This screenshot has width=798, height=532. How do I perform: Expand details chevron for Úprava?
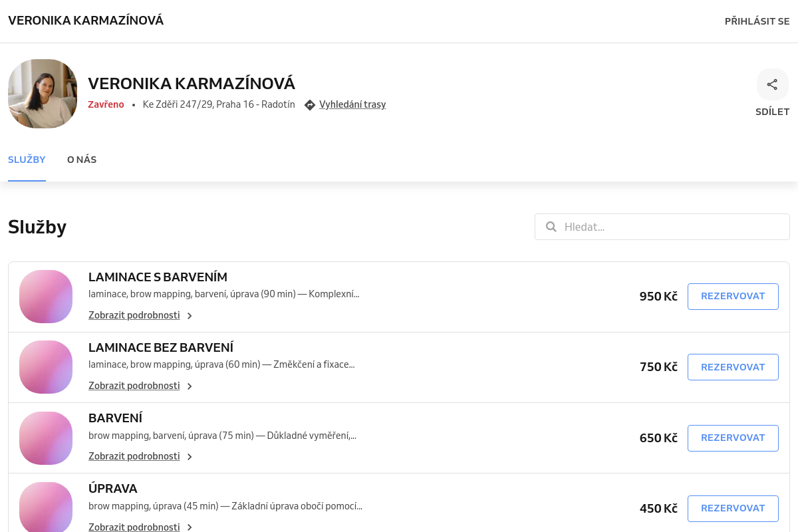pos(190,527)
